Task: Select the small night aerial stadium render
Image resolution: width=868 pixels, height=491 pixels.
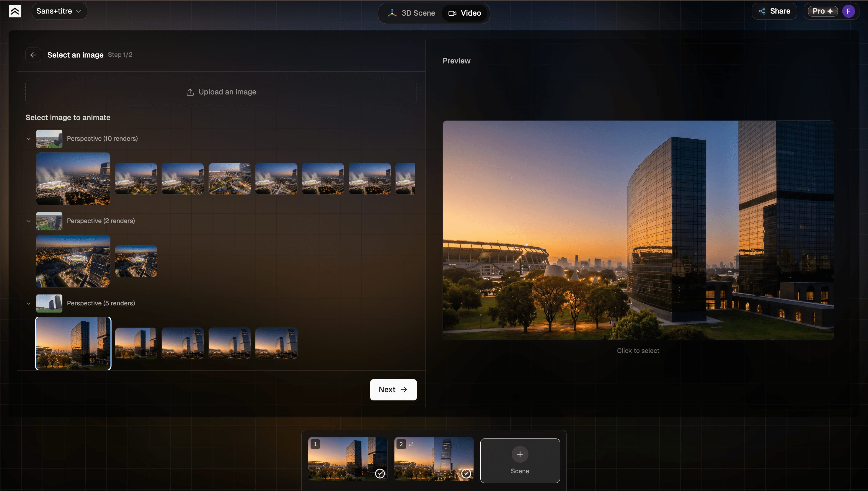Action: [x=136, y=261]
